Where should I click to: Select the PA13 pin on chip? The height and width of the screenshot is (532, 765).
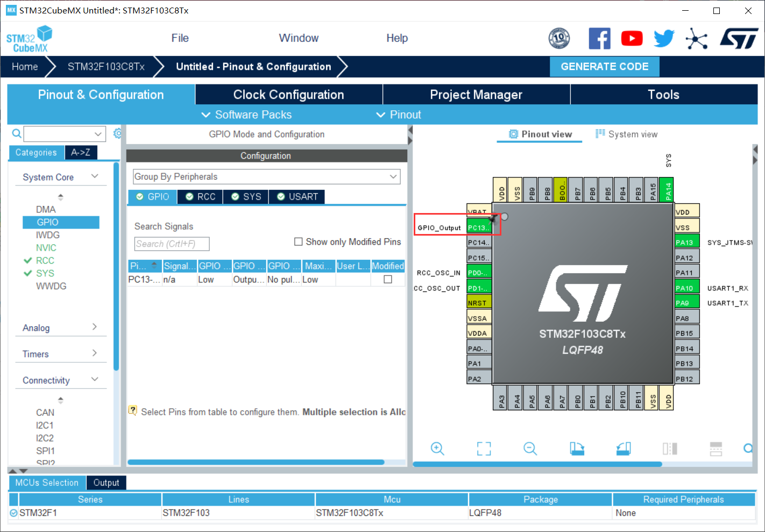pos(688,242)
